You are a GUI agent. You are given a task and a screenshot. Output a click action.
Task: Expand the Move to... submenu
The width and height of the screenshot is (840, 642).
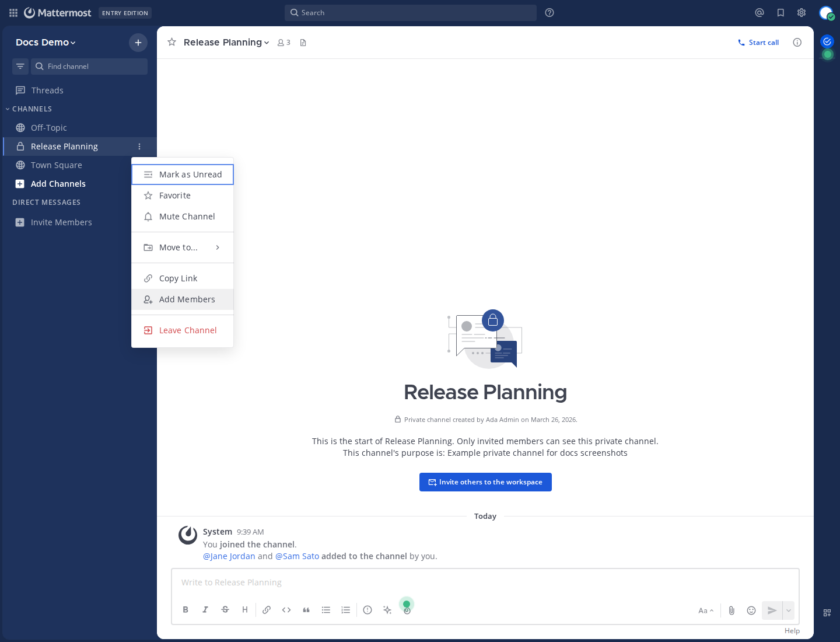pyautogui.click(x=183, y=247)
